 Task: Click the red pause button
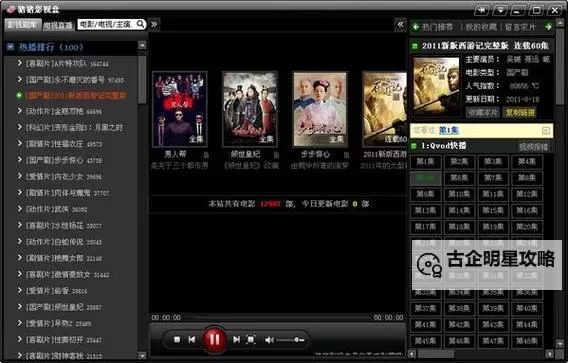click(x=214, y=339)
